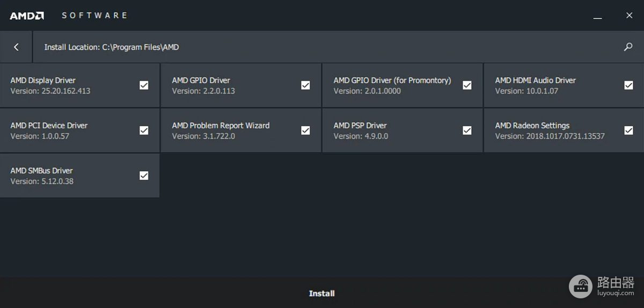Select the AMD PSP Driver label

click(360, 125)
